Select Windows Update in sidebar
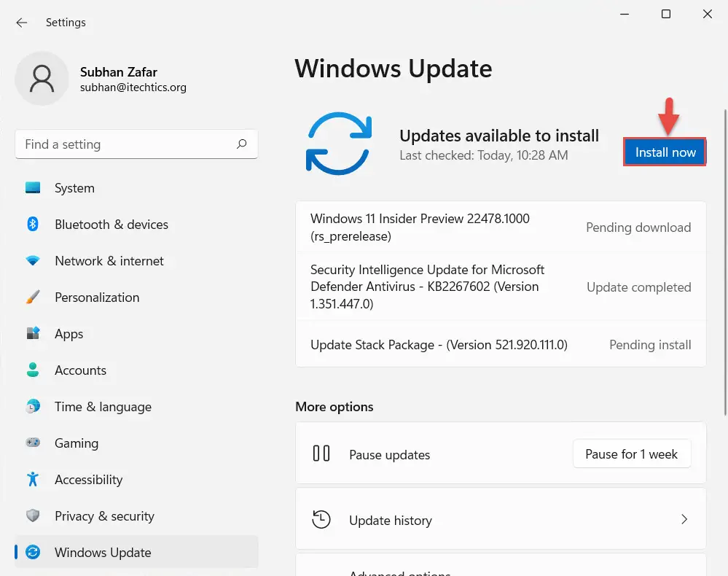The width and height of the screenshot is (728, 576). 136,552
